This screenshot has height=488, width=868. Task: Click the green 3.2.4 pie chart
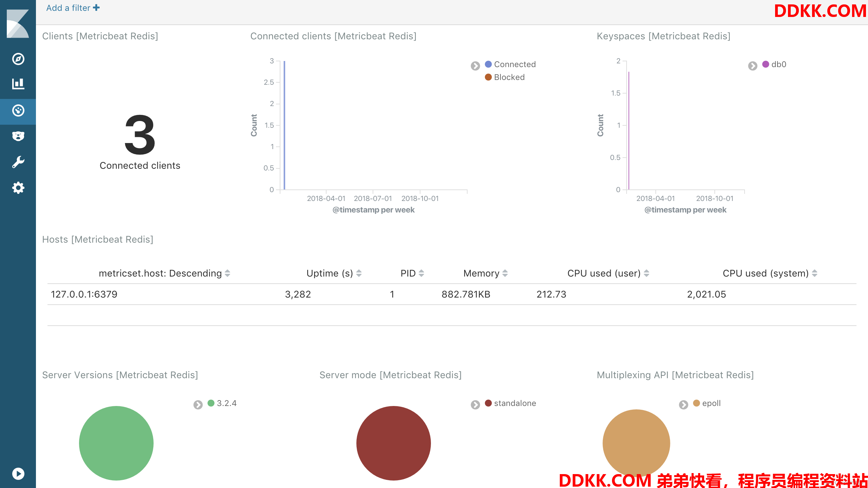click(116, 443)
